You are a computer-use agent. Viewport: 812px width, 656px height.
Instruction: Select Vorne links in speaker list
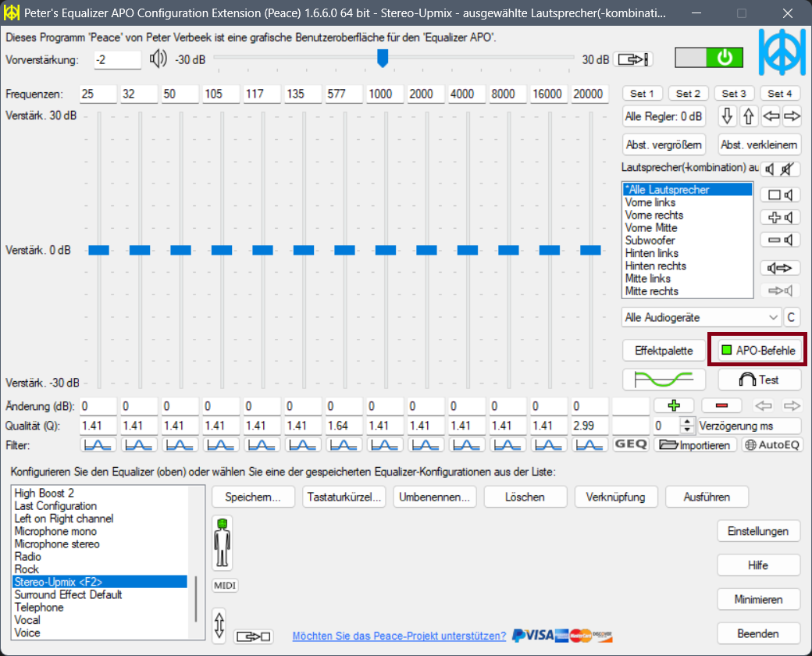click(x=686, y=202)
